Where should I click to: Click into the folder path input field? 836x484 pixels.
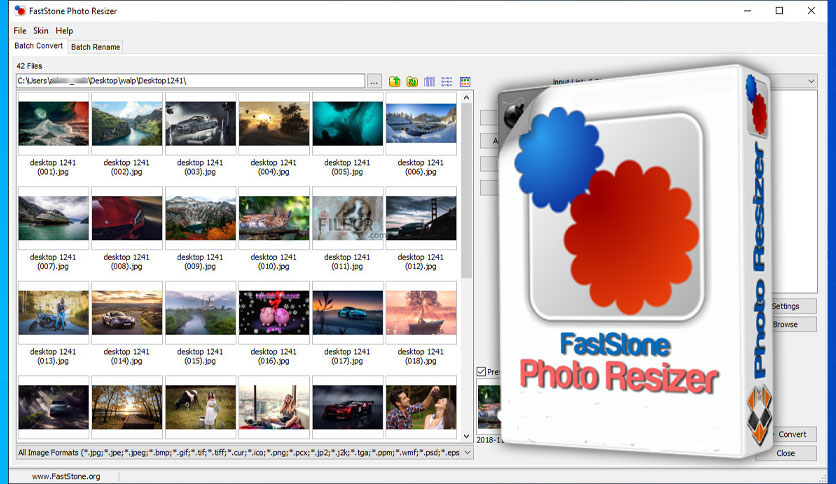pyautogui.click(x=191, y=81)
